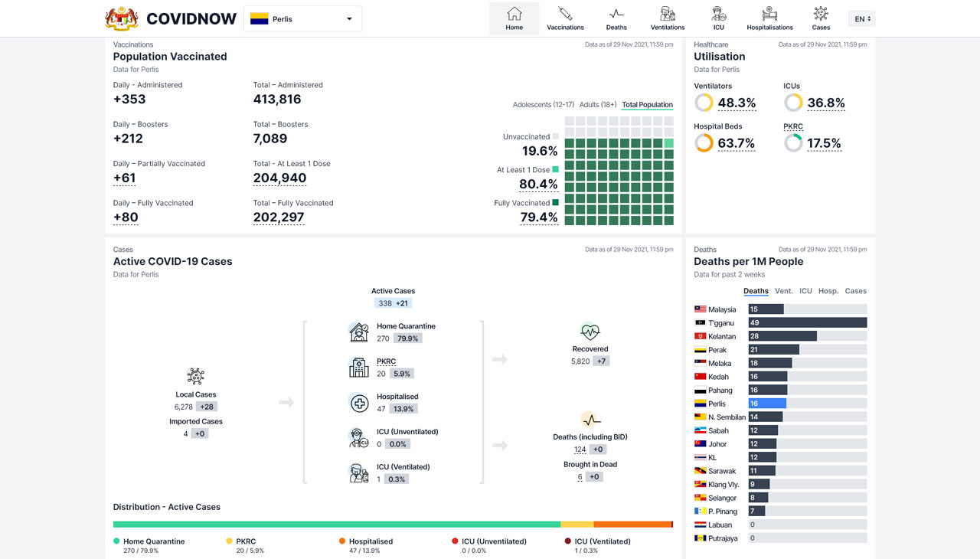
Task: Click the Home Quarantine icon in Active Cases
Action: point(358,332)
